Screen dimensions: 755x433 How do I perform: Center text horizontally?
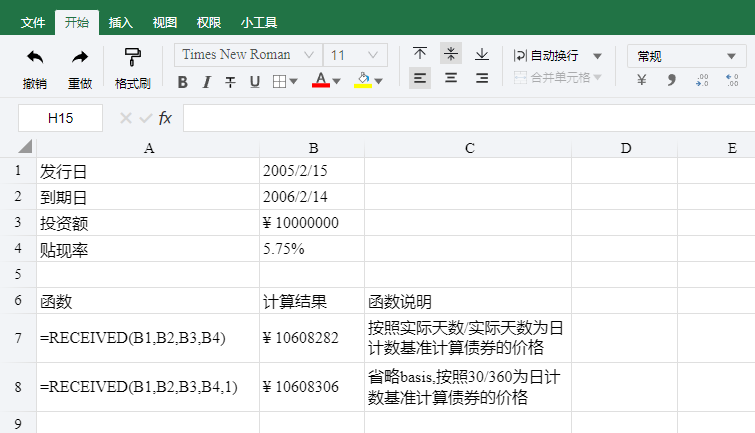tap(451, 78)
